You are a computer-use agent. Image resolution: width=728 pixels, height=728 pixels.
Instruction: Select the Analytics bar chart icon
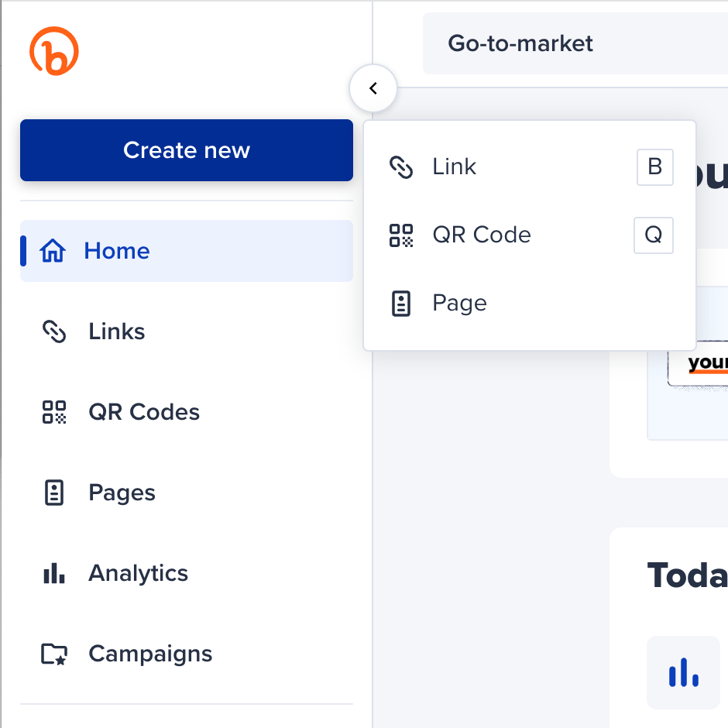click(53, 572)
